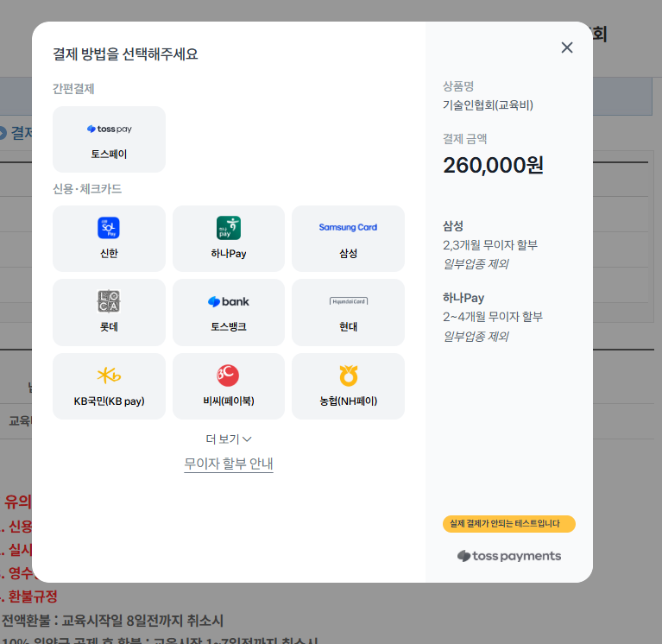This screenshot has height=644, width=662.
Task: Pay with 하나Pay label
Action: coord(229,254)
